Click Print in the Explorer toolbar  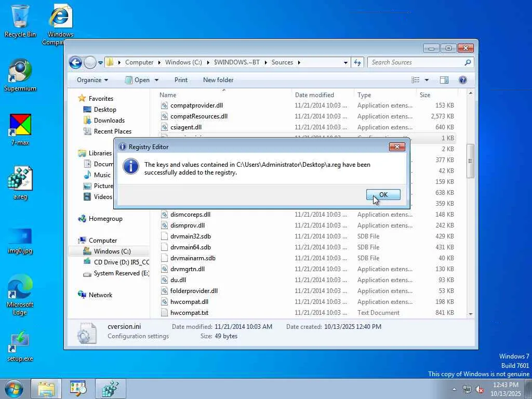pos(181,80)
